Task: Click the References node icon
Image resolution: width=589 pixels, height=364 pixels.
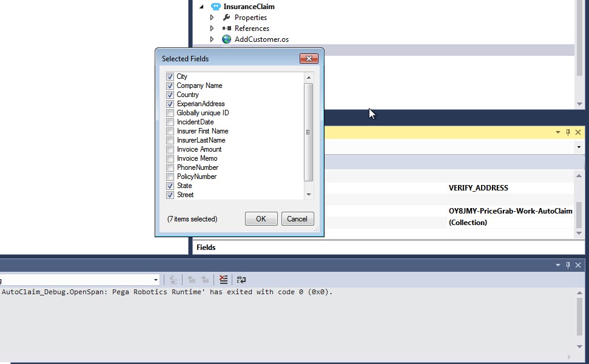Action: click(226, 29)
